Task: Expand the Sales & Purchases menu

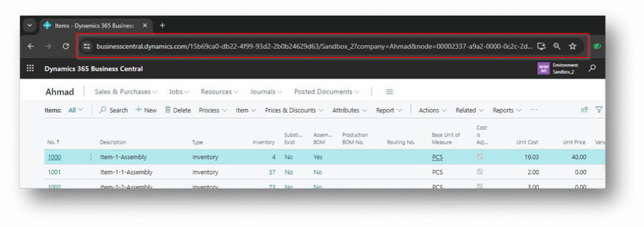Action: [x=126, y=92]
